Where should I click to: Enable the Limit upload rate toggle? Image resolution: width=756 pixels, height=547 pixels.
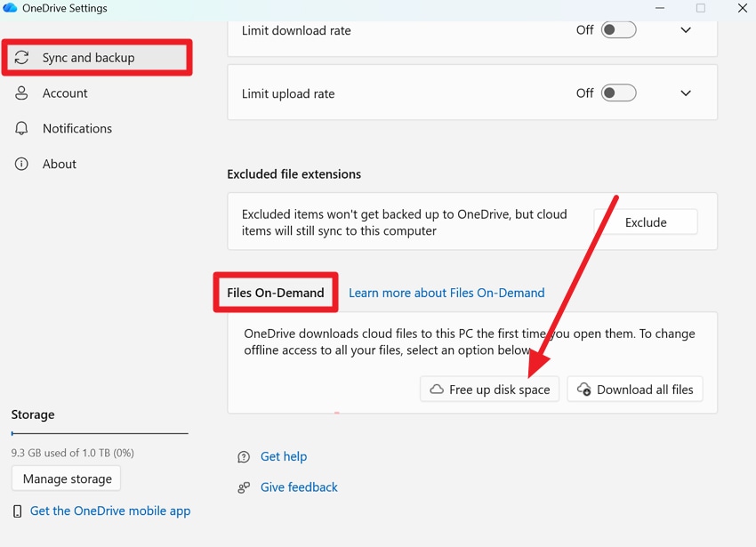coord(619,93)
